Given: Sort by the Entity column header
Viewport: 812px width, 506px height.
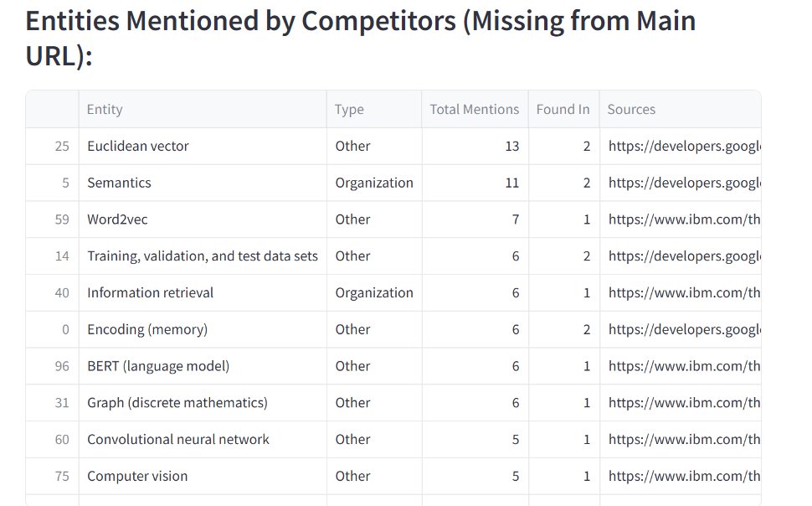Looking at the screenshot, I should [203, 110].
